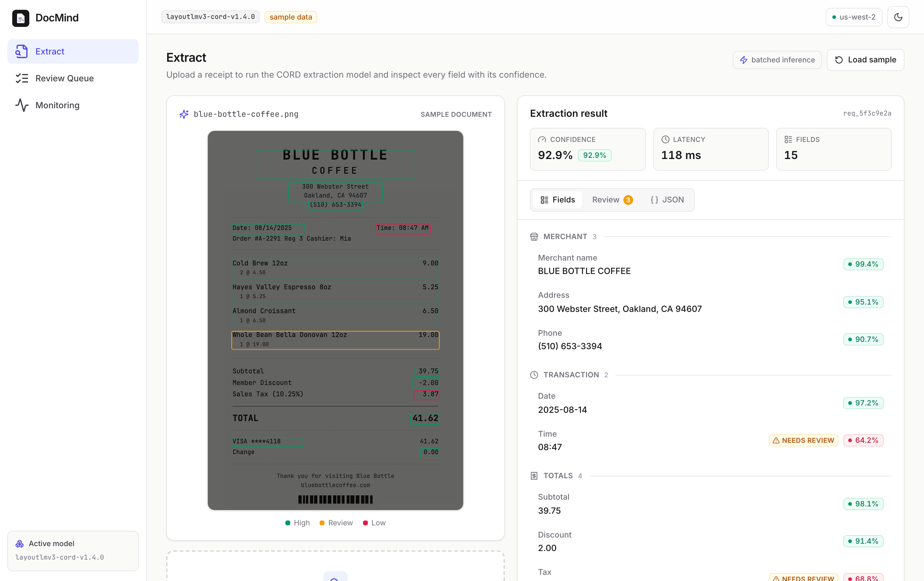Click the orange Review legend dot
Image resolution: width=924 pixels, height=581 pixels.
(322, 523)
